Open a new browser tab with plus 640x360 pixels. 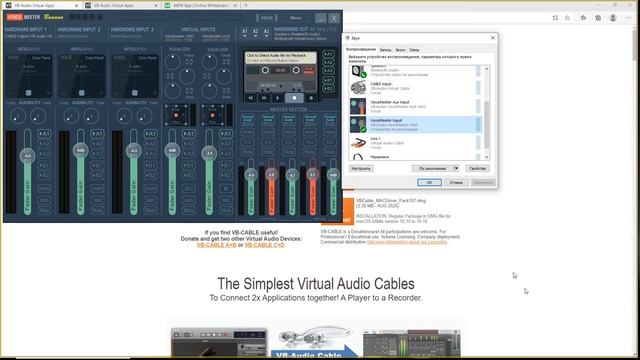click(246, 5)
